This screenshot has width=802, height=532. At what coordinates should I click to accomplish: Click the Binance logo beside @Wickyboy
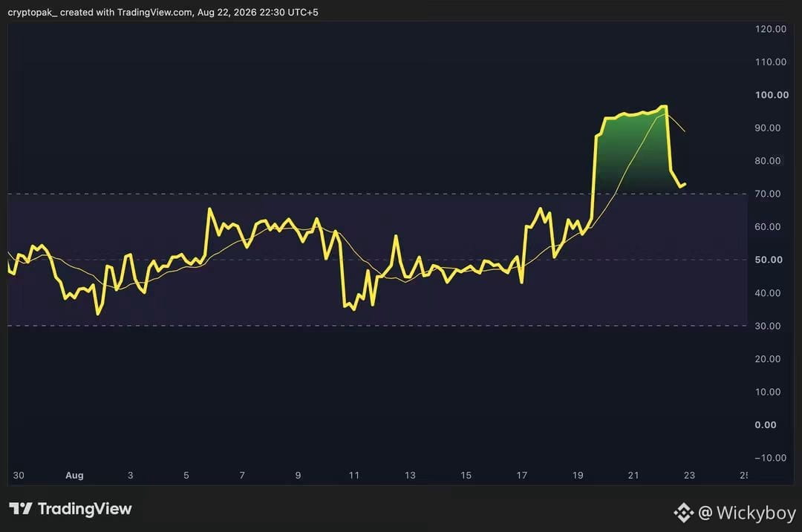tap(684, 513)
